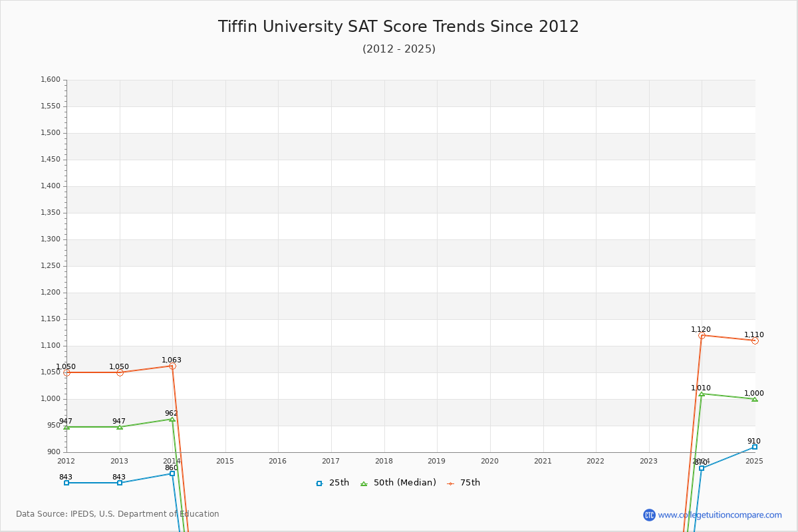This screenshot has height=532, width=798.
Task: Select the 2013 median point 947
Action: point(120,427)
